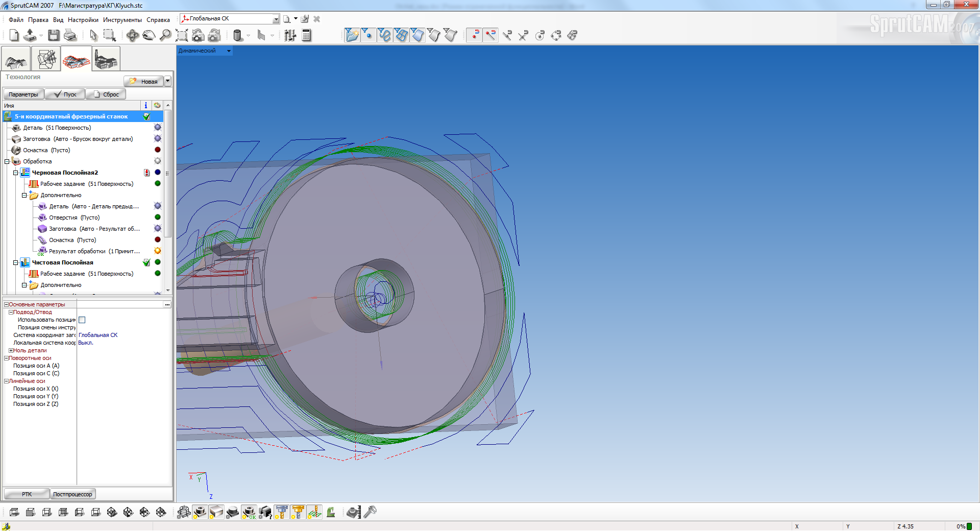Save the project with the floppy disk icon
Image resolution: width=980 pixels, height=531 pixels.
54,35
